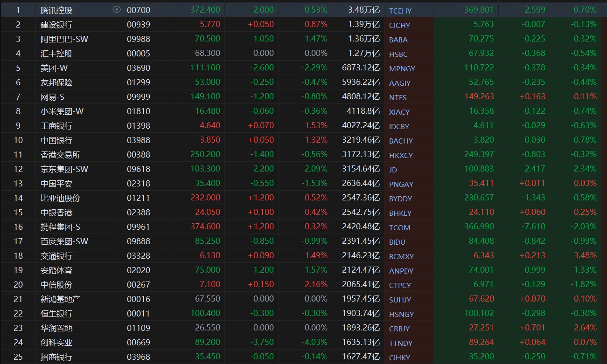Select the 腾讯控股 stock name

[x=56, y=10]
